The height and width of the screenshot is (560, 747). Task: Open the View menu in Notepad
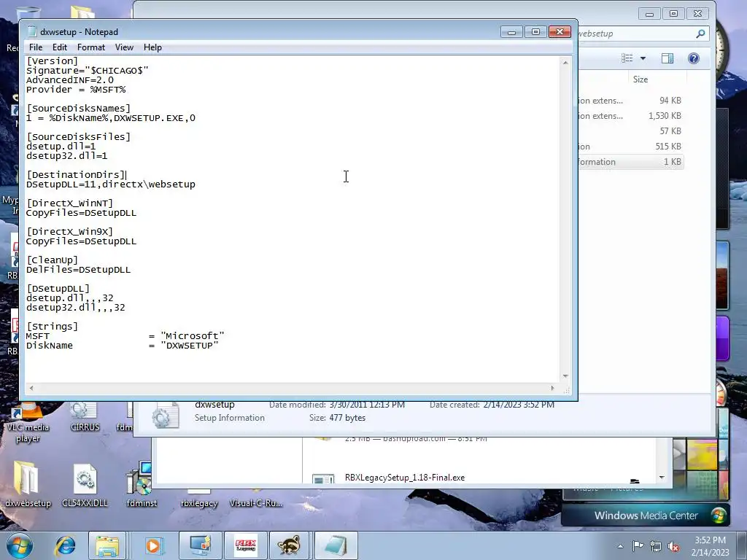(124, 47)
